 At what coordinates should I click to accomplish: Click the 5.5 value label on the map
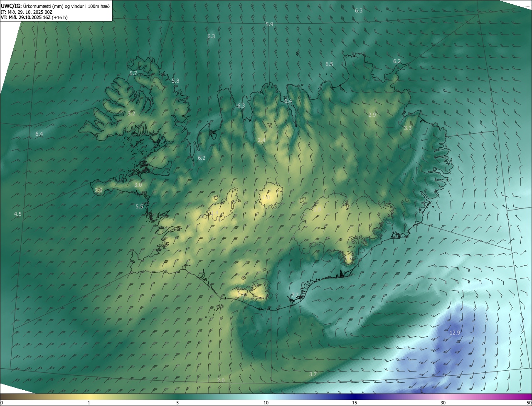(139, 206)
